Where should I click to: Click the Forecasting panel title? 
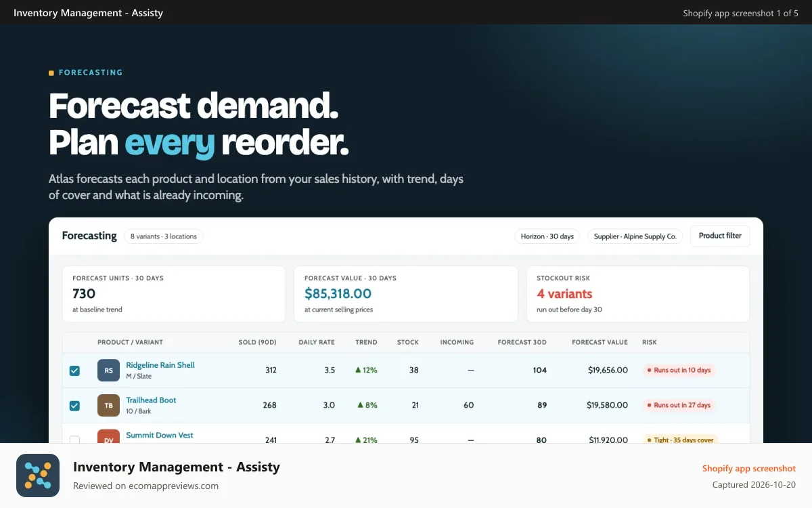pyautogui.click(x=89, y=236)
